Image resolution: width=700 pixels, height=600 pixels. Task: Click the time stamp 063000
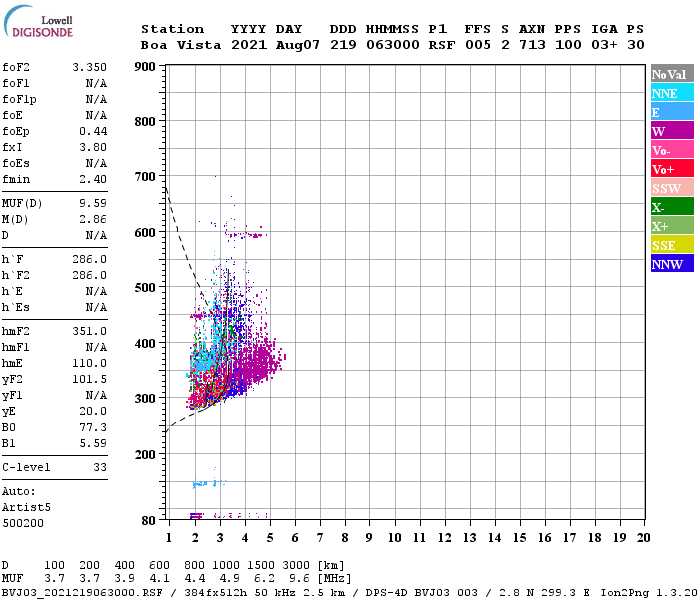[x=392, y=45]
